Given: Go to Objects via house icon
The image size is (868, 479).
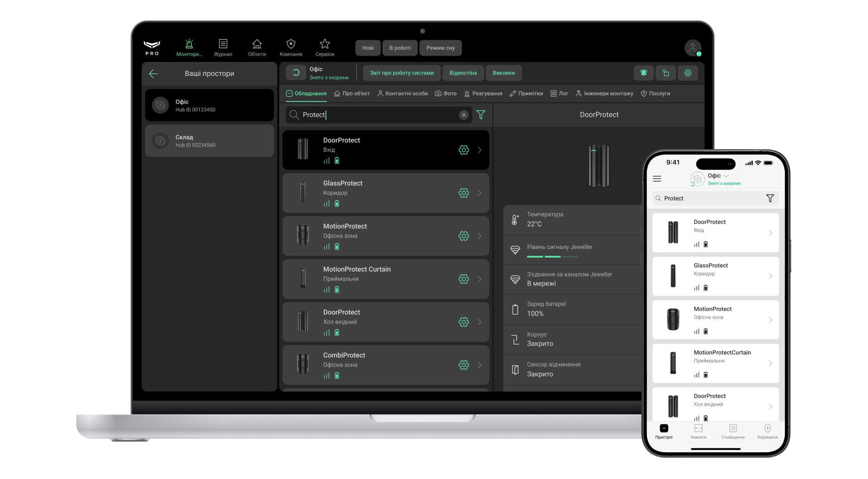Looking at the screenshot, I should pos(257,47).
